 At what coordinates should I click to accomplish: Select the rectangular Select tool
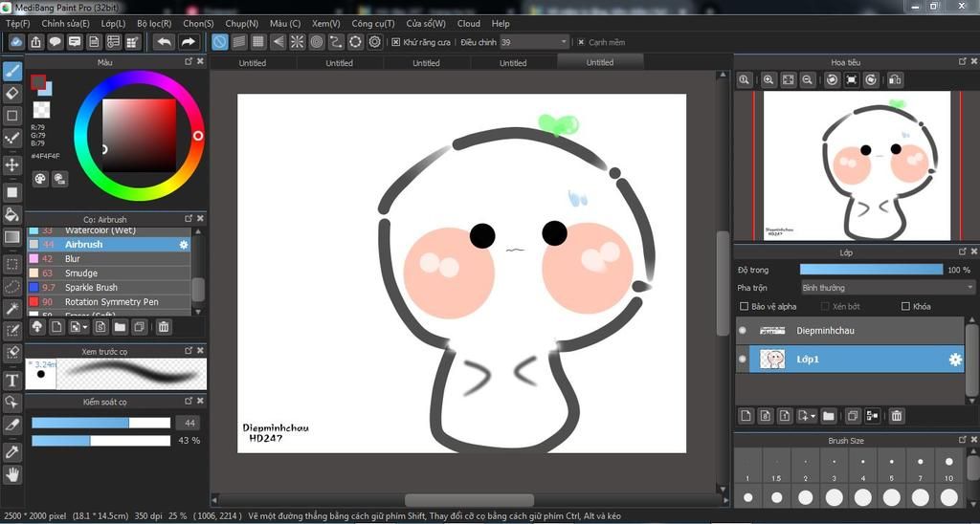coord(11,264)
